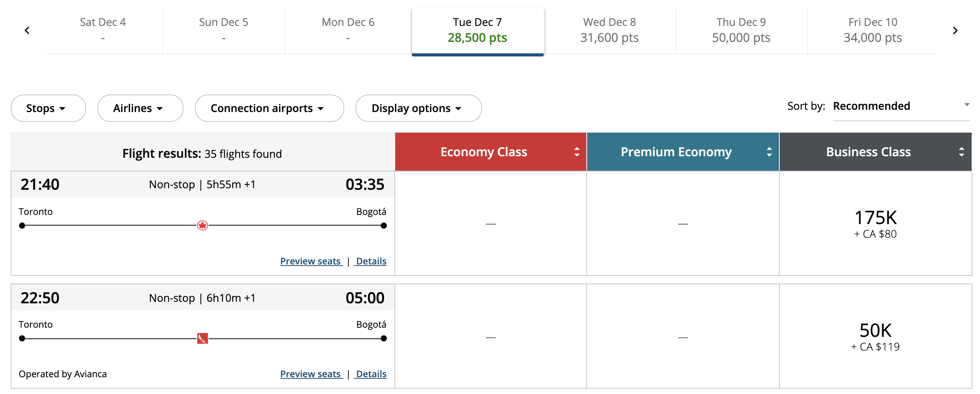Select the Fri Dec 10 date tab
Viewport: 980px width, 394px height.
tap(873, 30)
